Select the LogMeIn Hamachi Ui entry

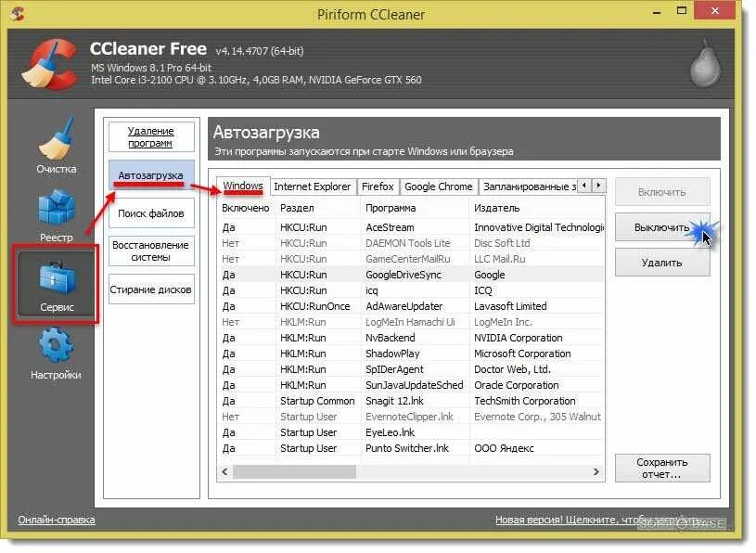click(411, 322)
